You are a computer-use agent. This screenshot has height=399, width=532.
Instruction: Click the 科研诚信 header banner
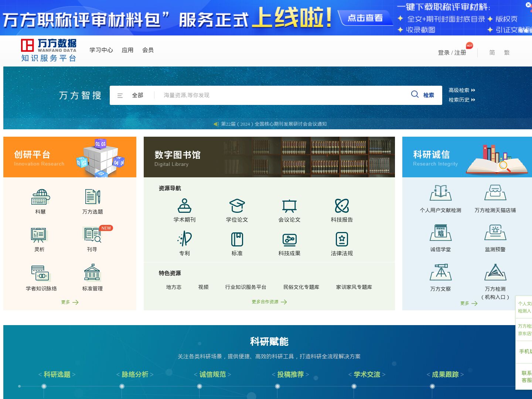pos(467,157)
